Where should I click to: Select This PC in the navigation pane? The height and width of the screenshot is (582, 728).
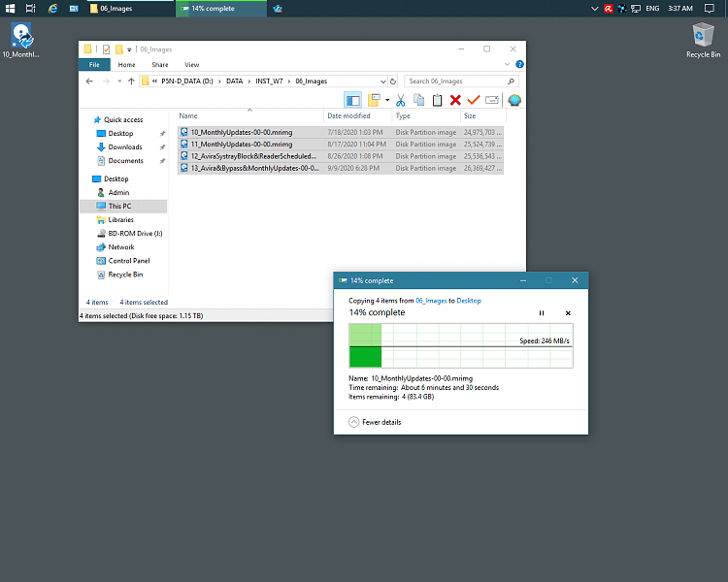point(123,206)
